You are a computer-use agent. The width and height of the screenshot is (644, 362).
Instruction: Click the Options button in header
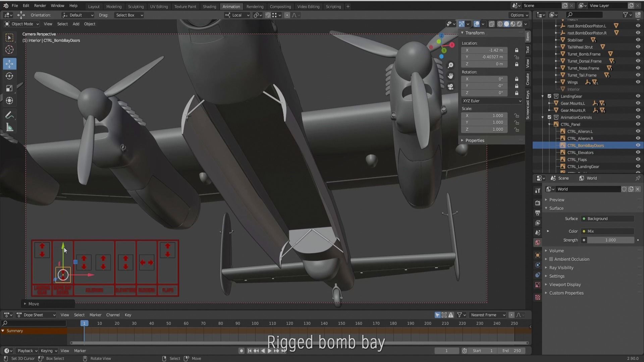coord(519,15)
